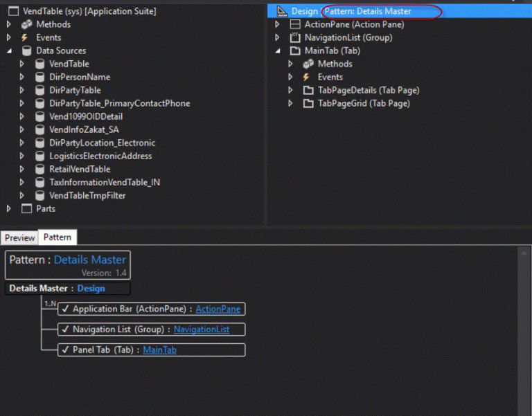This screenshot has height=416, width=532.
Task: Switch to the Preview tab
Action: click(19, 237)
